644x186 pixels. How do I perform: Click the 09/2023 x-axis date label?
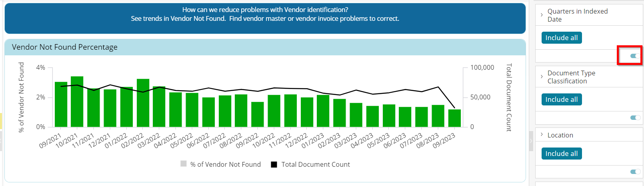(444, 141)
